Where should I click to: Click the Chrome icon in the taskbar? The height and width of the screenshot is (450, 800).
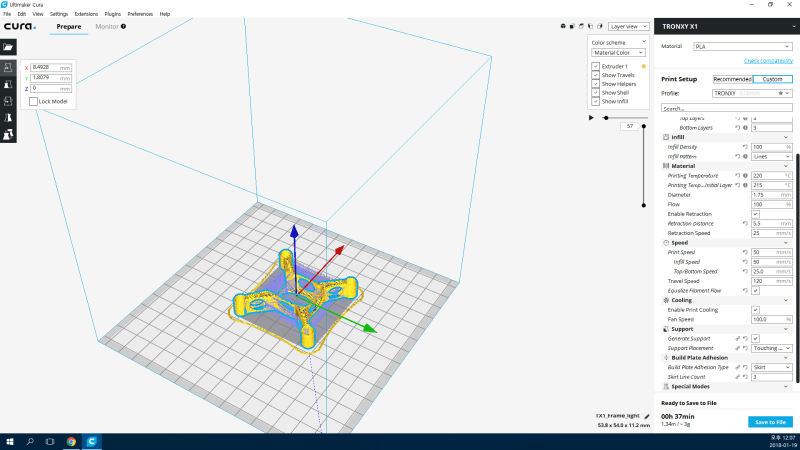71,440
